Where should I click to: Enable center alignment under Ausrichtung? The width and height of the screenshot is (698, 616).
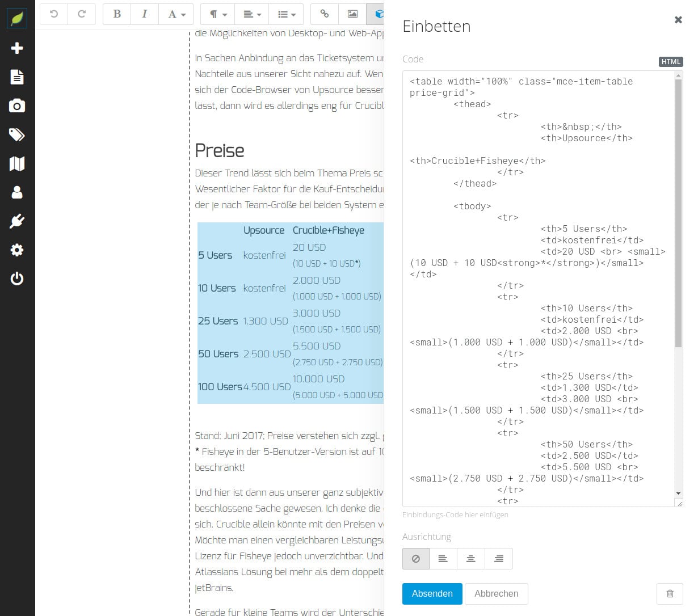click(x=470, y=559)
